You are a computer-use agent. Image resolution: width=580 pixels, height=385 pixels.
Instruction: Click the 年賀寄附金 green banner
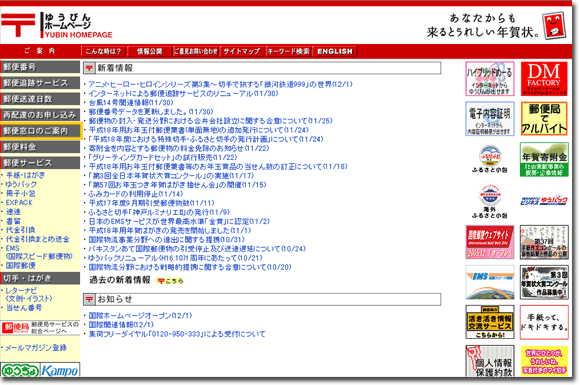tap(544, 159)
